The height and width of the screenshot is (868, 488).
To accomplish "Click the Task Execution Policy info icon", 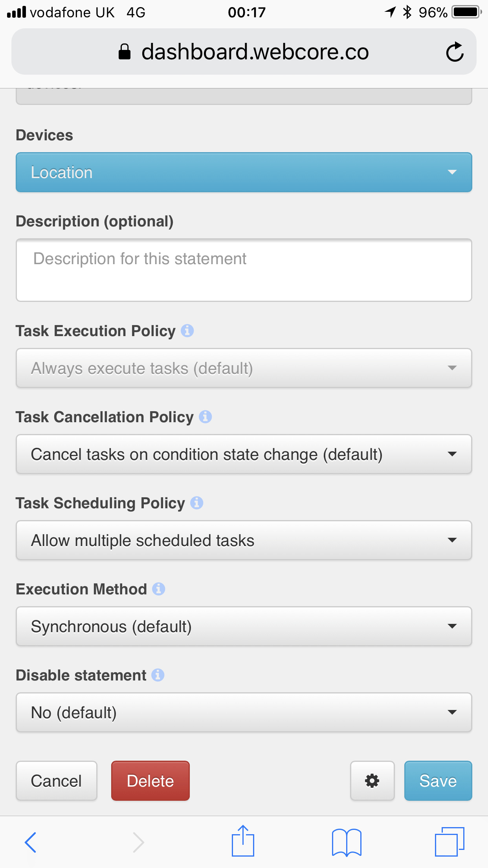I will [x=187, y=331].
